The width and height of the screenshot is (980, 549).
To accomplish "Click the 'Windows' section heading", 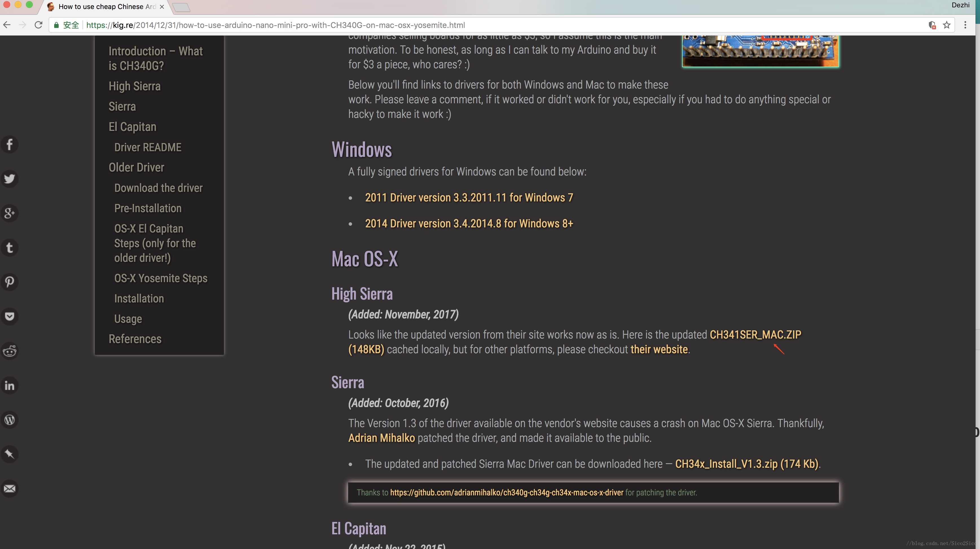I will click(x=361, y=150).
